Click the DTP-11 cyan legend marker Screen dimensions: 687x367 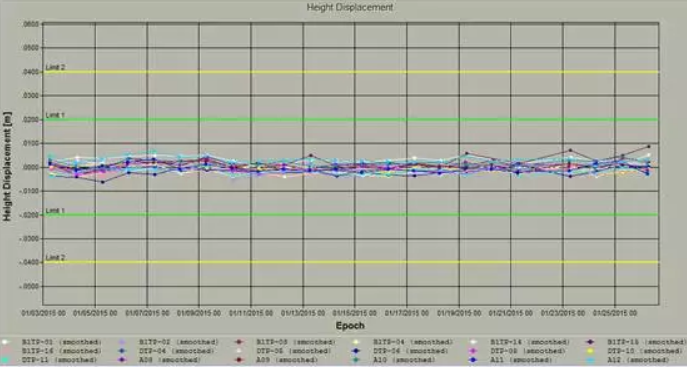click(x=5, y=360)
